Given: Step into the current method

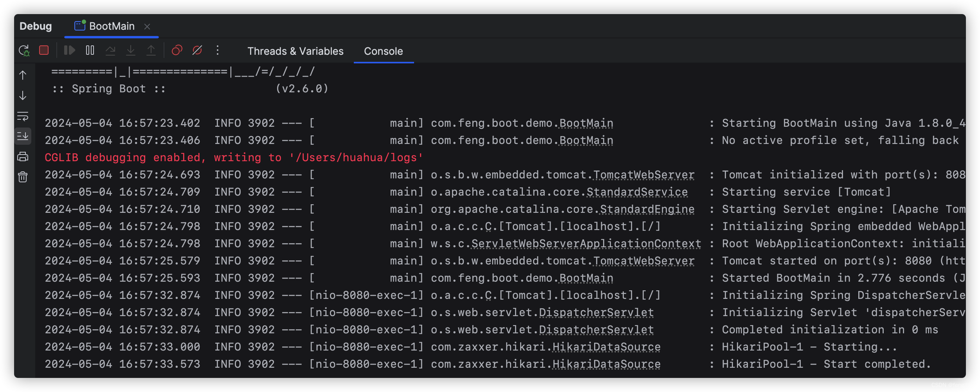Looking at the screenshot, I should [x=131, y=50].
